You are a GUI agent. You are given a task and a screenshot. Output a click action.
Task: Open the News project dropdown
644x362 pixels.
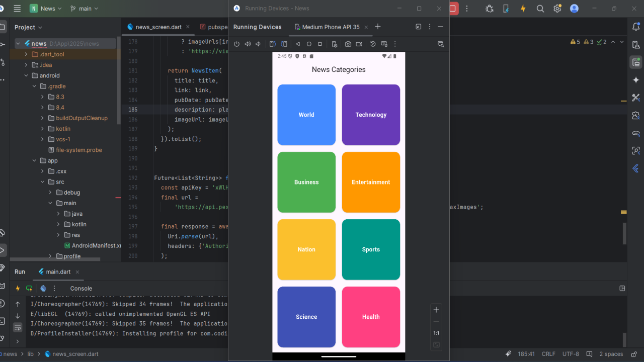point(46,9)
